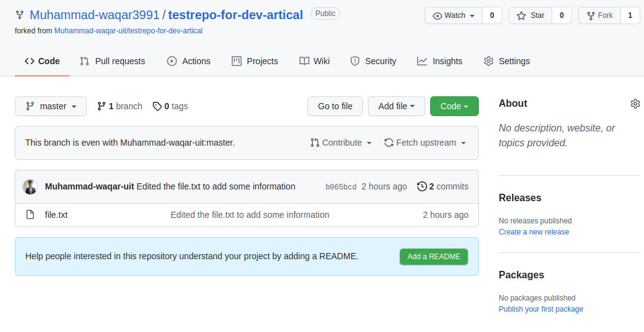Expand the Fetch upstream dropdown

coord(425,143)
